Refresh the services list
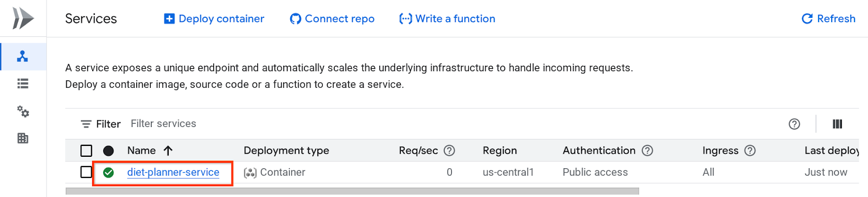 point(828,18)
